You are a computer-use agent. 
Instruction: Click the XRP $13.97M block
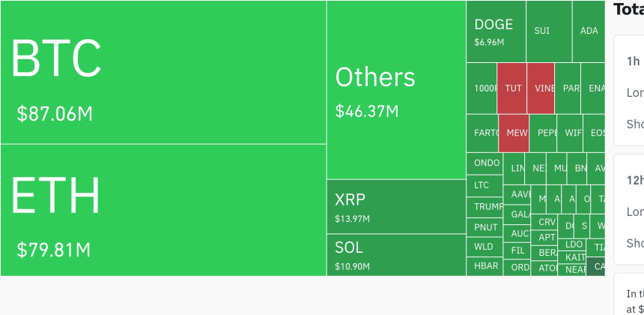396,206
